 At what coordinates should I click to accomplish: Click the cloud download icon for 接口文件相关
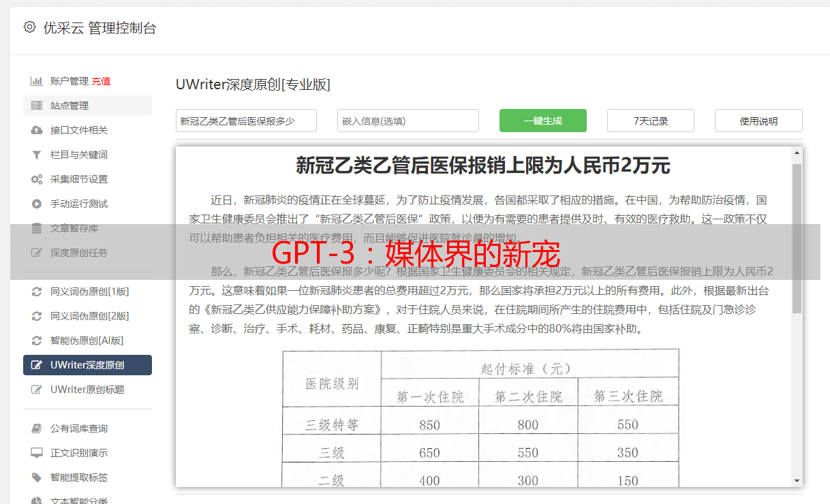click(37, 130)
